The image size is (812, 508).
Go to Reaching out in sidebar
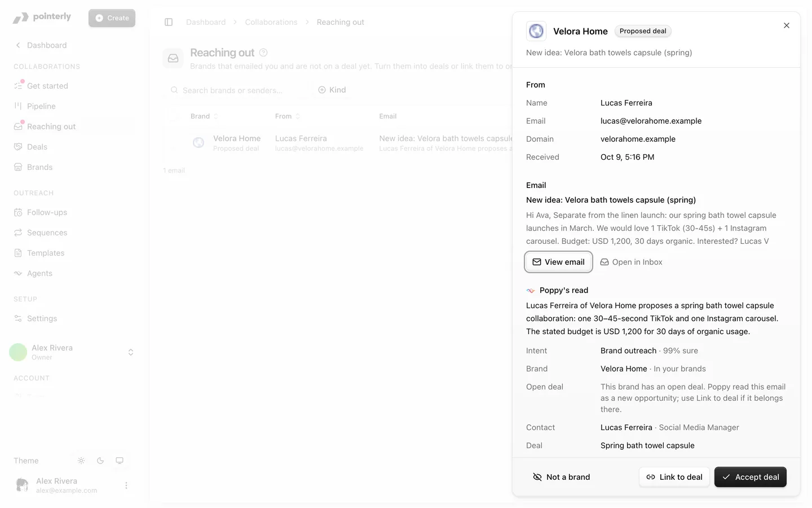[51, 126]
